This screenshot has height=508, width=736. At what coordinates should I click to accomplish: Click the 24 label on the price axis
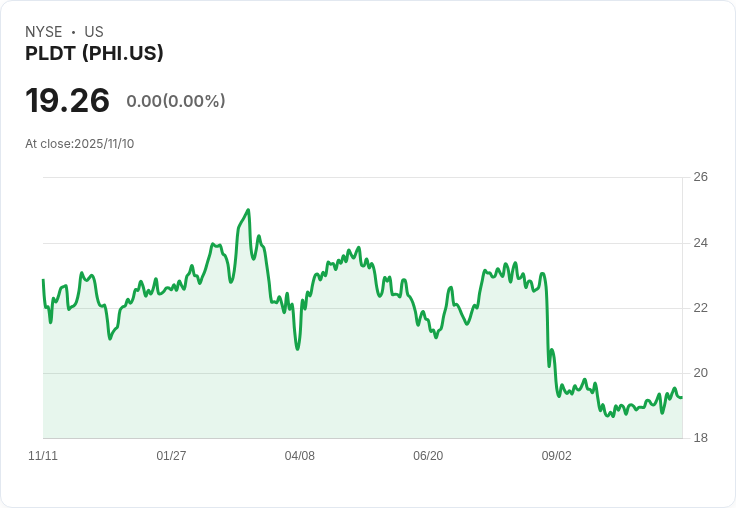tap(700, 243)
